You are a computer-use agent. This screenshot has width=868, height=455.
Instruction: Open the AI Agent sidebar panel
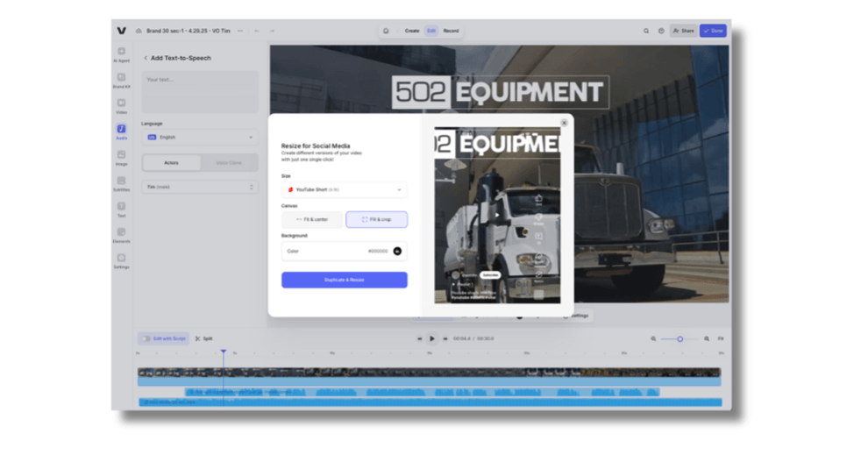click(121, 54)
